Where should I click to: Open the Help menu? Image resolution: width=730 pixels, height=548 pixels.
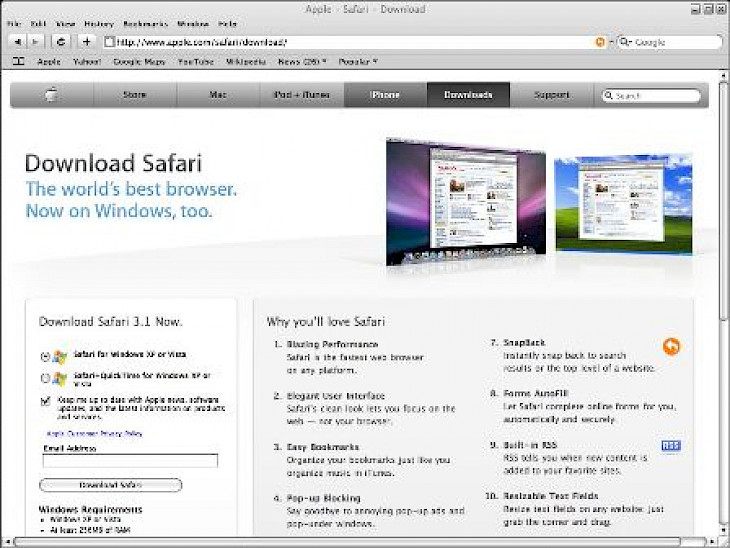click(x=228, y=24)
